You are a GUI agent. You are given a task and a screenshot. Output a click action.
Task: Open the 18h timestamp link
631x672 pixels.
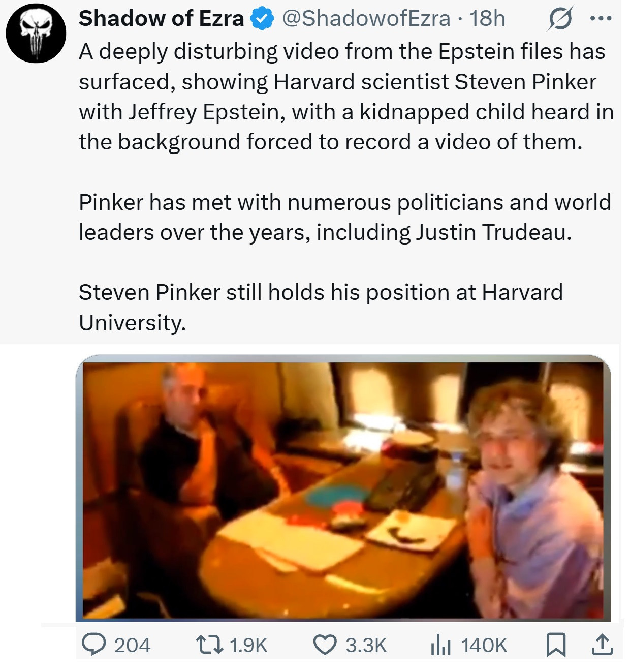coord(487,19)
